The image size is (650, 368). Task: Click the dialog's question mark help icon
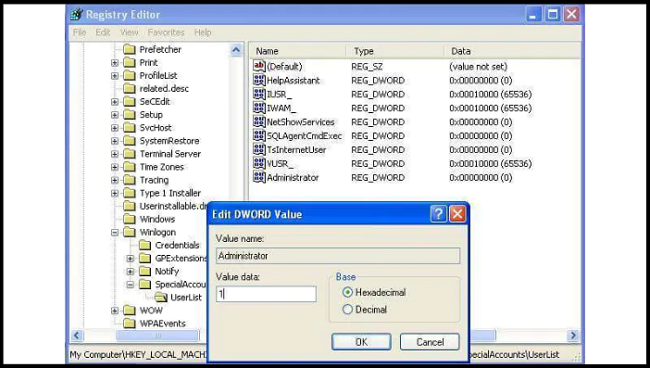439,214
